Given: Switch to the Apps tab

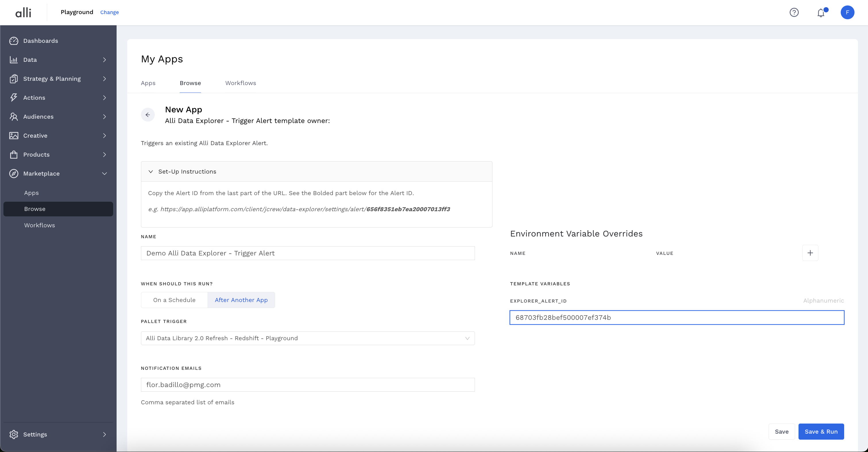Looking at the screenshot, I should coord(148,83).
